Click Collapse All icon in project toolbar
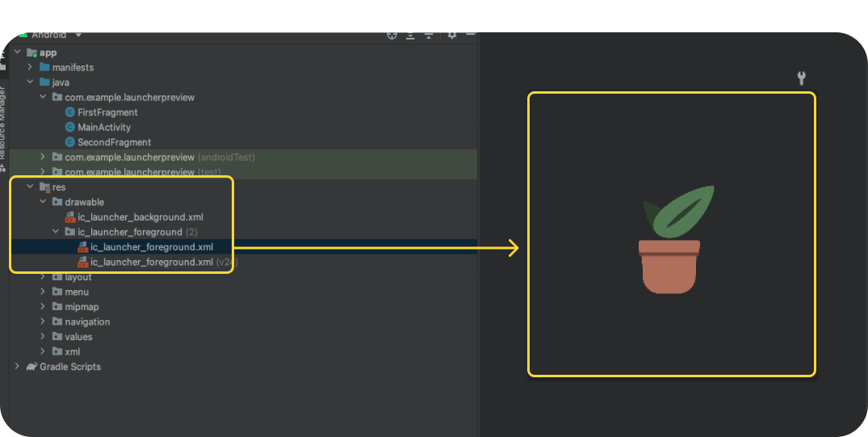The image size is (868, 437). pyautogui.click(x=429, y=35)
